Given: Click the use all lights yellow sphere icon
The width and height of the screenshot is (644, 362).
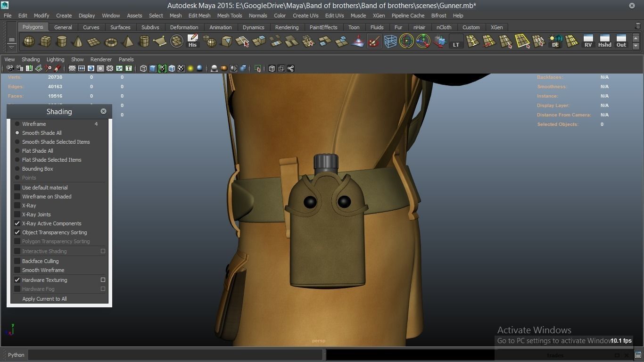Looking at the screenshot, I should (190, 68).
